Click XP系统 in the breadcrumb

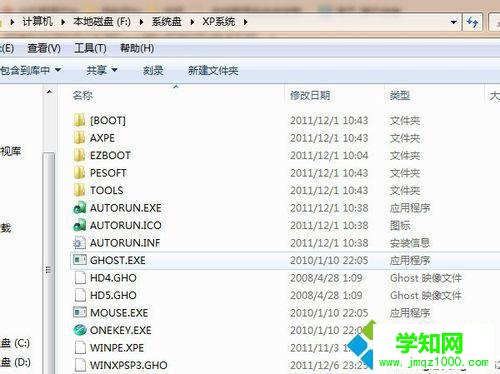219,22
